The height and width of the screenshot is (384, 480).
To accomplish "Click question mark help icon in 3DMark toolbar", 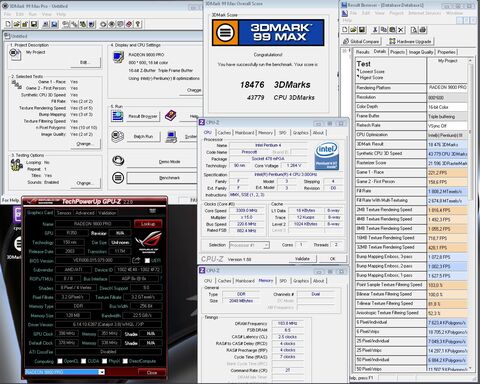I will point(138,24).
